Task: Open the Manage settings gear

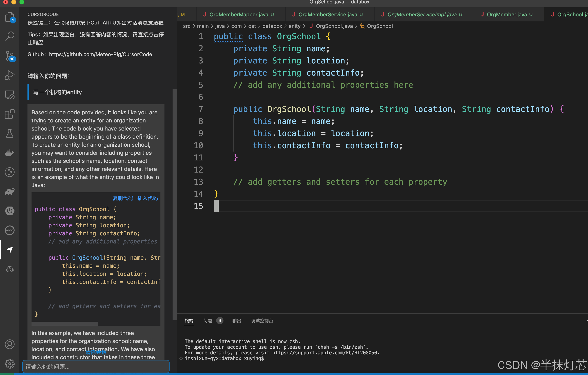Action: pos(9,363)
